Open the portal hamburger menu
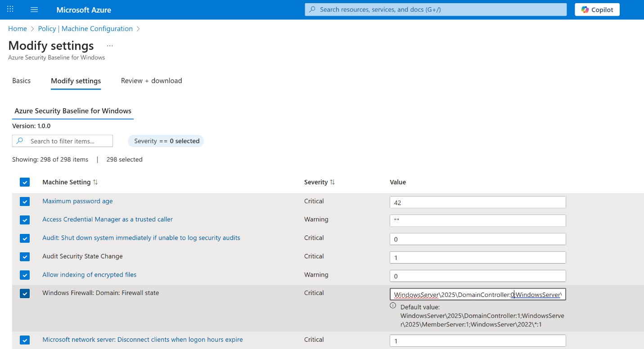644x349 pixels. click(34, 9)
